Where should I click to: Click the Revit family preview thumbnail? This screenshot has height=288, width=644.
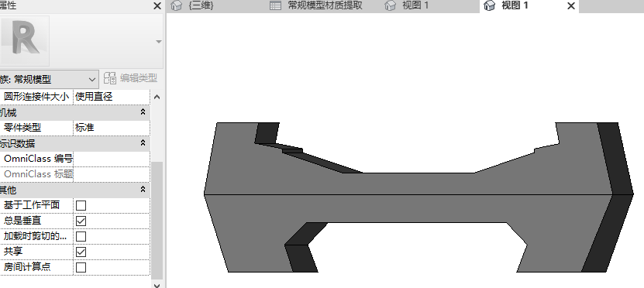[x=25, y=42]
